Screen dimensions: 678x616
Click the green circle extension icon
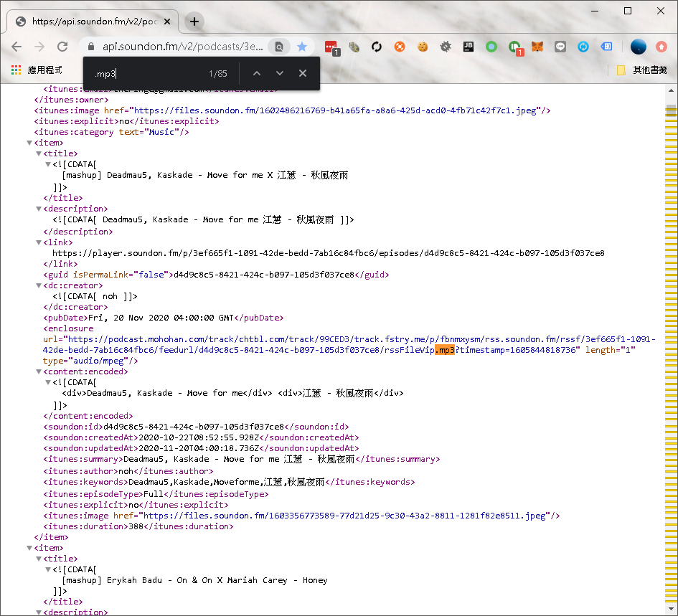491,47
